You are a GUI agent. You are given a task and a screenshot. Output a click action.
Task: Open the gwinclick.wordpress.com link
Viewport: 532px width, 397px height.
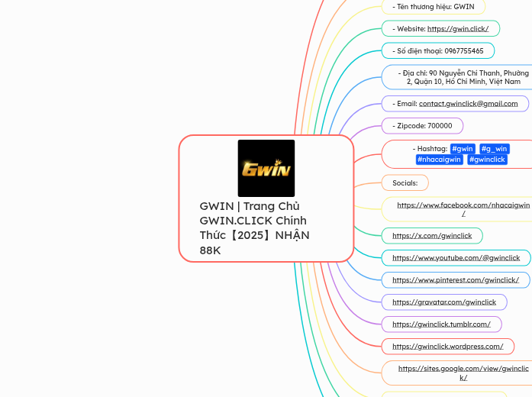coord(448,347)
